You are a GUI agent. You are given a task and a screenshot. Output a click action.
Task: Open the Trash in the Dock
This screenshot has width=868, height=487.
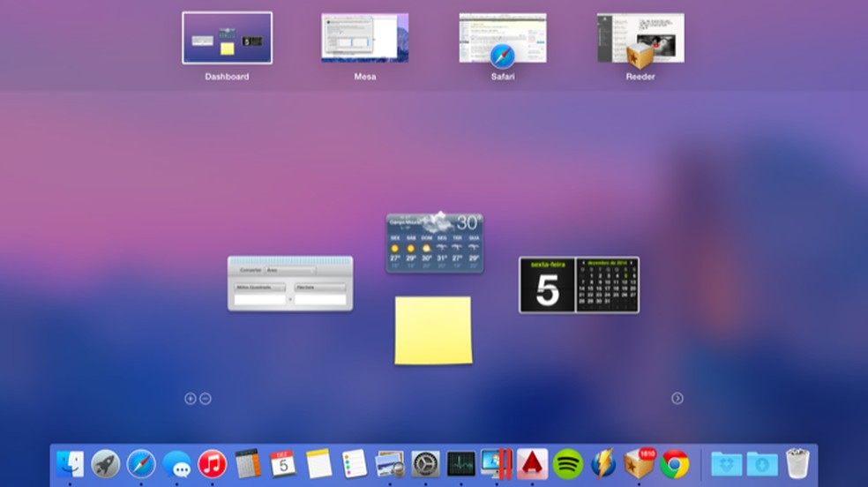pyautogui.click(x=797, y=463)
